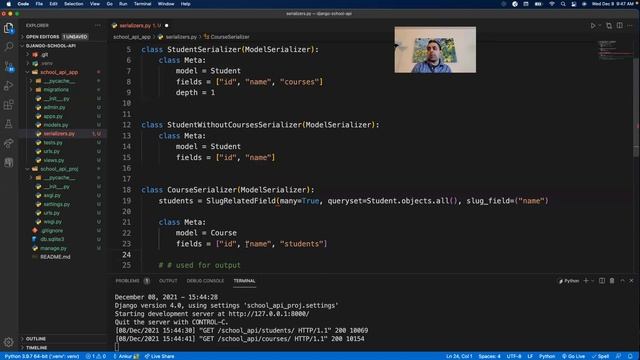Create a new terminal with plus icon
Viewport: 640px width, 360px height.
(586, 281)
